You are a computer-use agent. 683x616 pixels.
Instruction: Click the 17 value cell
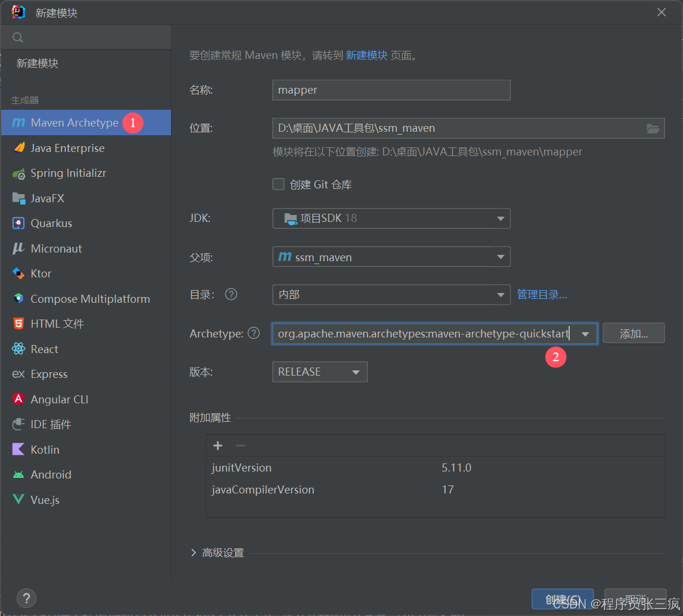click(447, 489)
